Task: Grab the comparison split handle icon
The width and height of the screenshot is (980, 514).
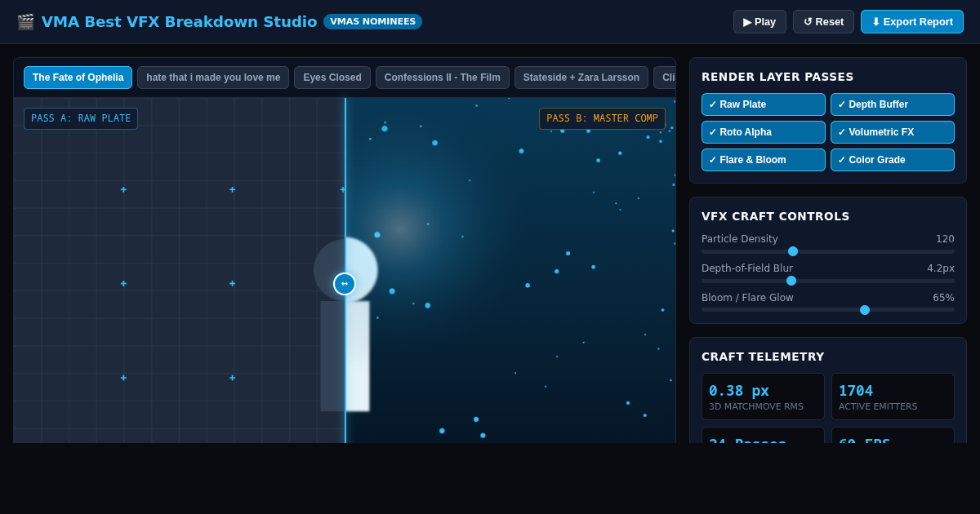Action: [345, 284]
